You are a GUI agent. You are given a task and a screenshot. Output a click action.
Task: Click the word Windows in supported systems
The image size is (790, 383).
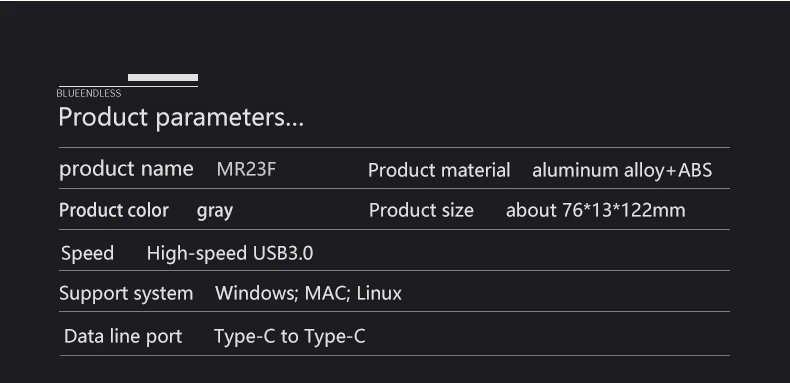(256, 293)
